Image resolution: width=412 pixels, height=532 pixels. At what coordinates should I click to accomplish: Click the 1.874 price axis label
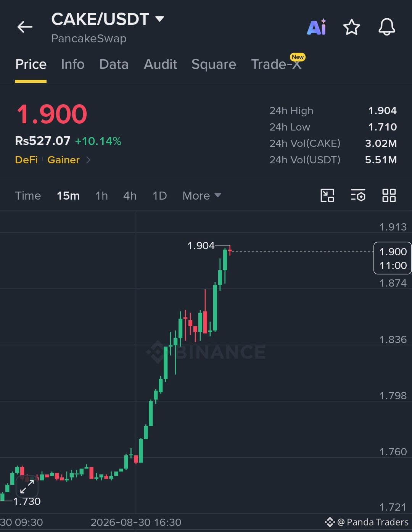click(393, 283)
